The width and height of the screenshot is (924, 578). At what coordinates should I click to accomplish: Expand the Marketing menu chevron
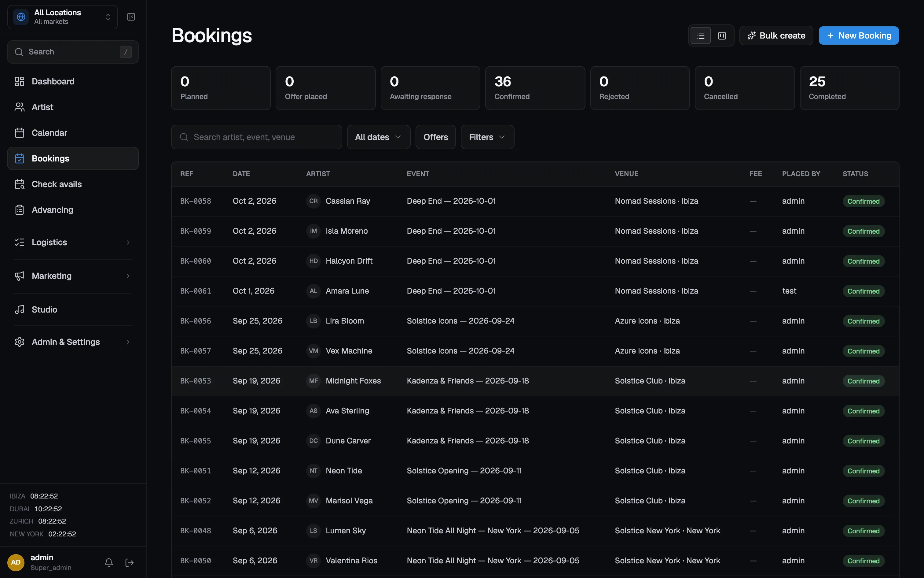pos(128,276)
